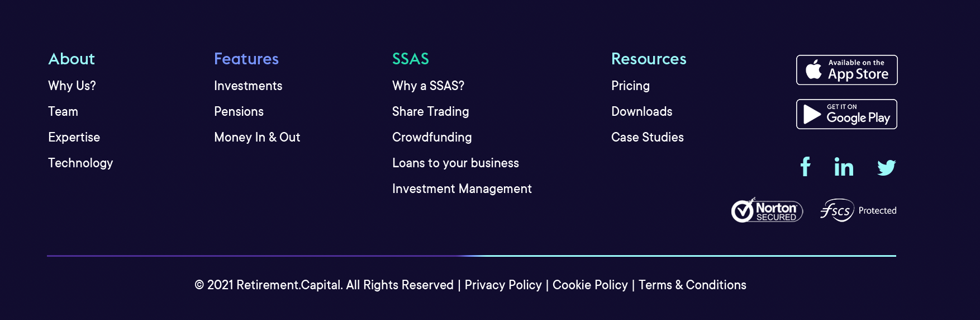
Task: Visit the LinkedIn page icon
Action: click(844, 167)
